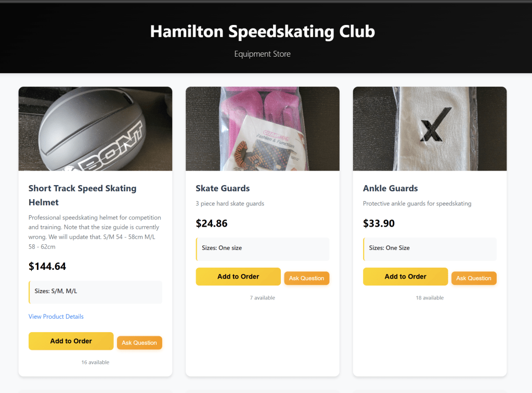
Task: Select the Skate Guards product title
Action: (223, 188)
